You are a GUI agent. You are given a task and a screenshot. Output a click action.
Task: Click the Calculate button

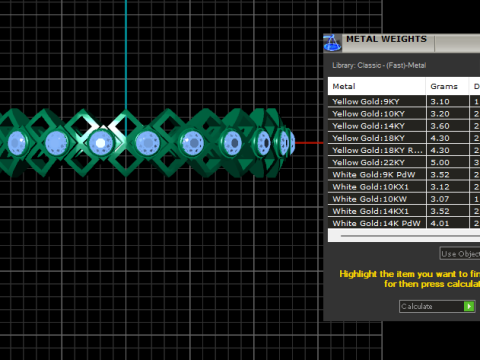[x=437, y=306]
